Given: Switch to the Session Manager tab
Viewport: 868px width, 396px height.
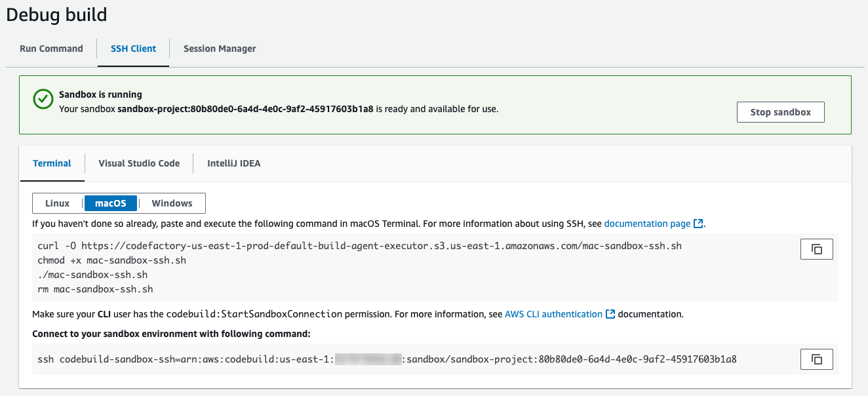Looking at the screenshot, I should pos(219,49).
